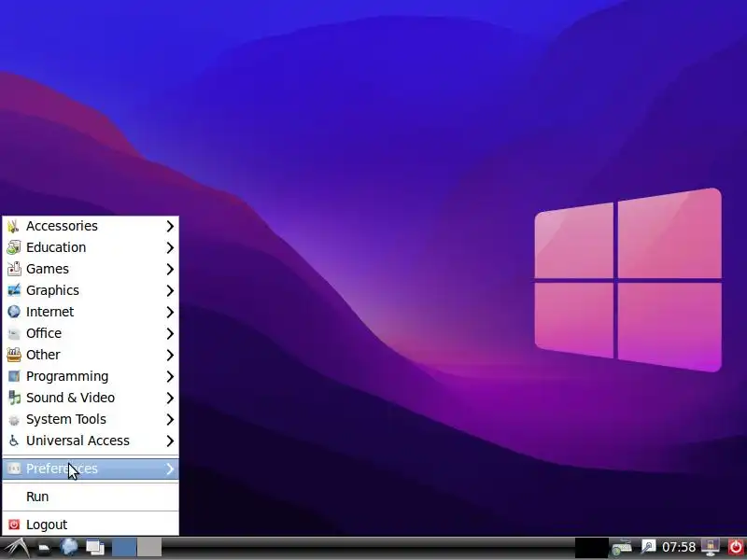
Task: Select the highlighted Preferences entry
Action: coord(91,469)
